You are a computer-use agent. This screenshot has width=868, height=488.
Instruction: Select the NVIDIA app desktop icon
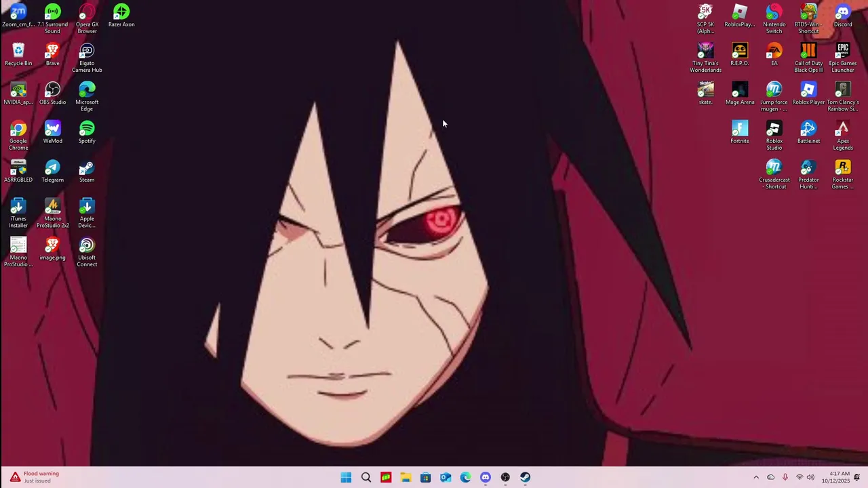click(18, 94)
